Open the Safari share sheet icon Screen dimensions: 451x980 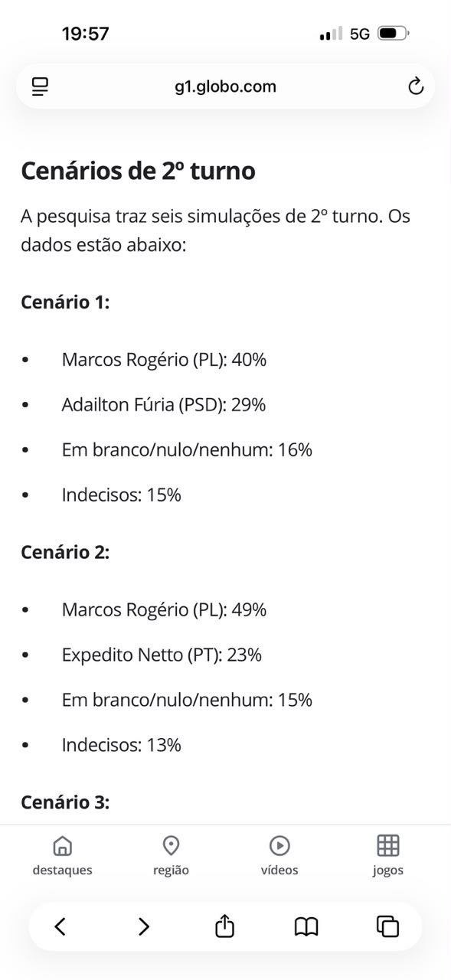pyautogui.click(x=224, y=926)
